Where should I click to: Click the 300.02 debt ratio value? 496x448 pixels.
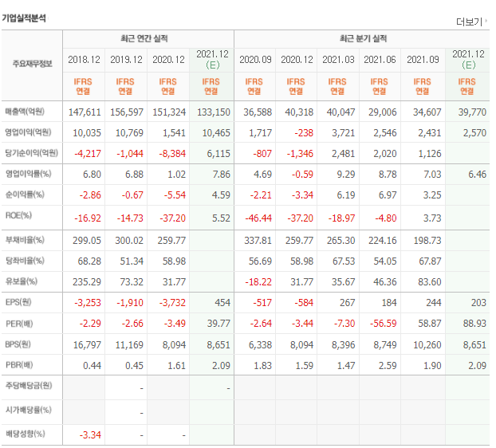point(129,241)
